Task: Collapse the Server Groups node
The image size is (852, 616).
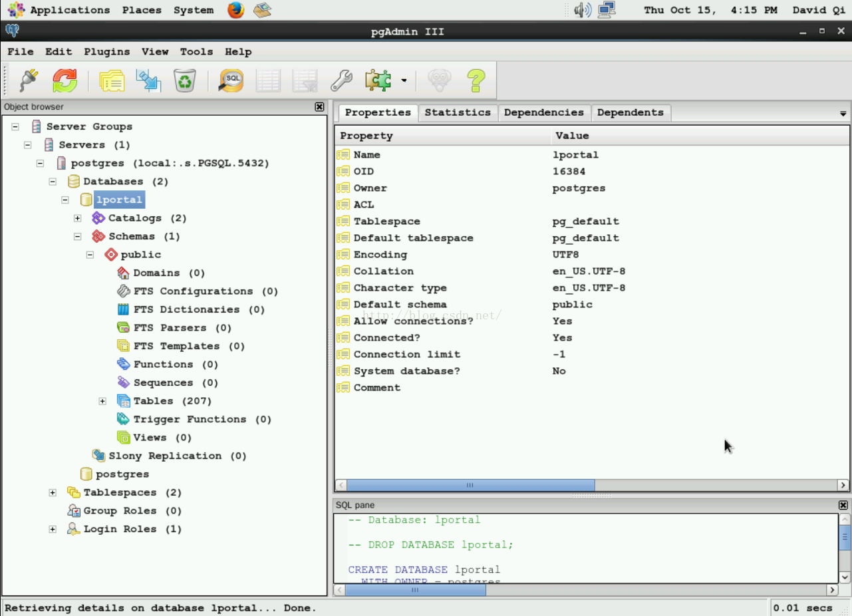Action: click(15, 126)
